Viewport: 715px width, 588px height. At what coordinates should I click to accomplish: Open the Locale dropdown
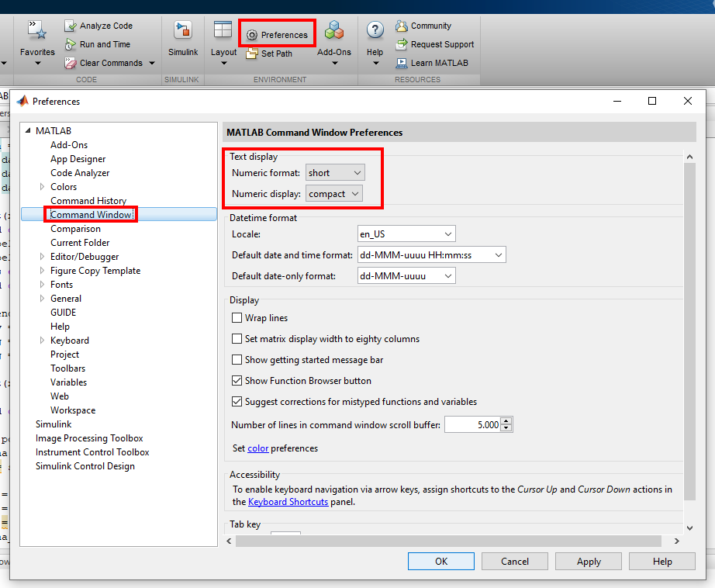tap(406, 234)
